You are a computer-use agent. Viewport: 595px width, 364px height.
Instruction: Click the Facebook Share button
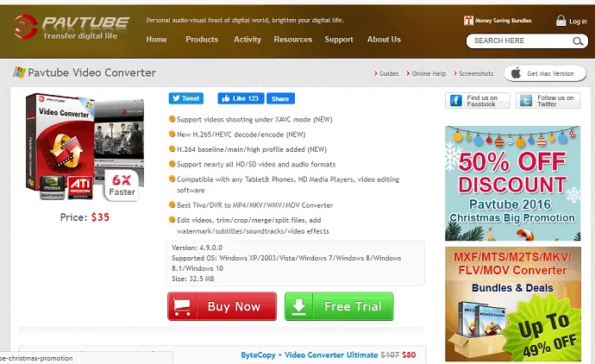point(280,98)
